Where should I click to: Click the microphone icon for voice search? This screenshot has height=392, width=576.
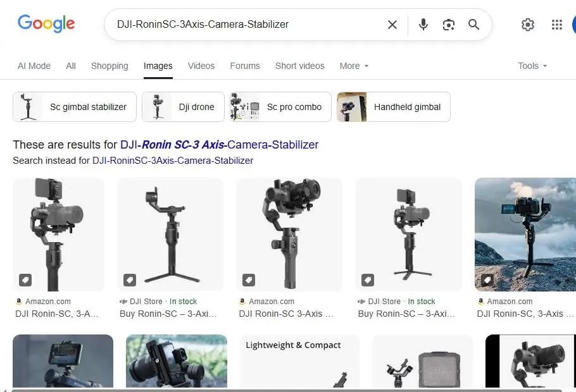423,25
